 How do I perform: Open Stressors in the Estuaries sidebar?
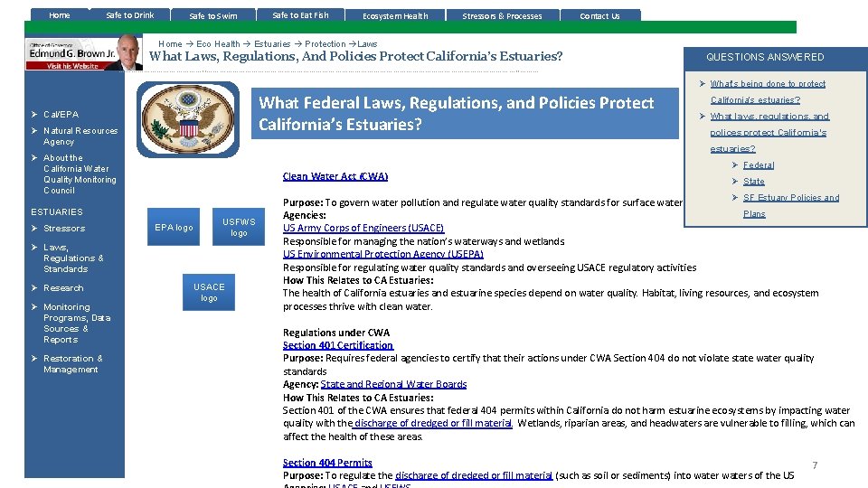click(x=64, y=228)
